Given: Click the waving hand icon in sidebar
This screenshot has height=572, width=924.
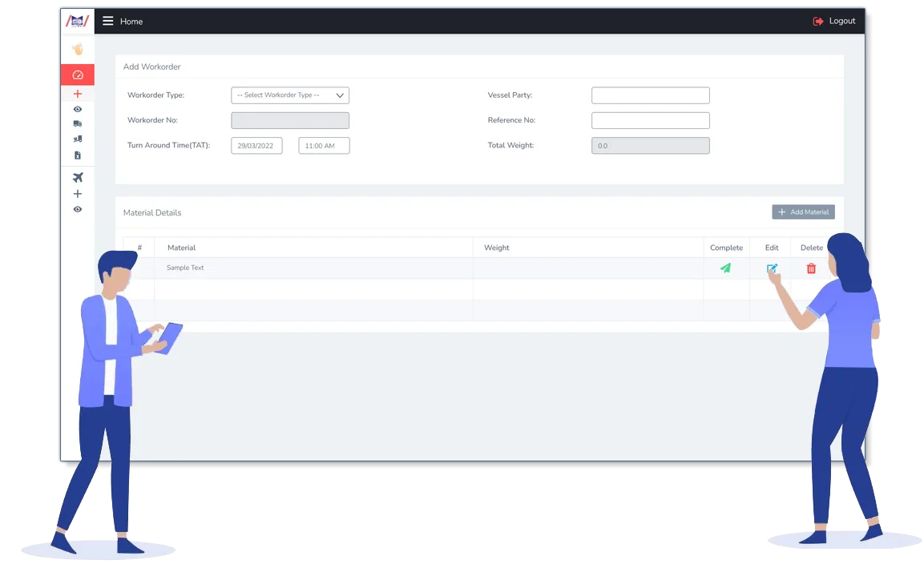Looking at the screenshot, I should point(78,50).
